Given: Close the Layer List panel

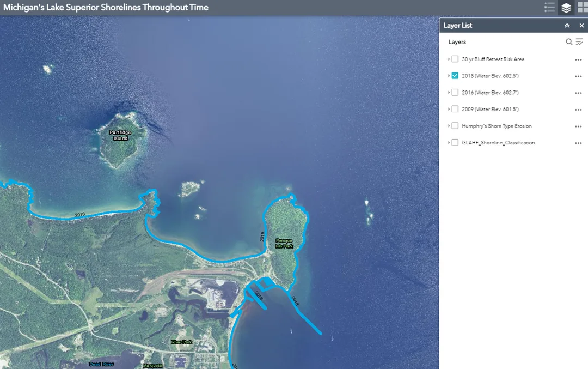Looking at the screenshot, I should (x=581, y=26).
